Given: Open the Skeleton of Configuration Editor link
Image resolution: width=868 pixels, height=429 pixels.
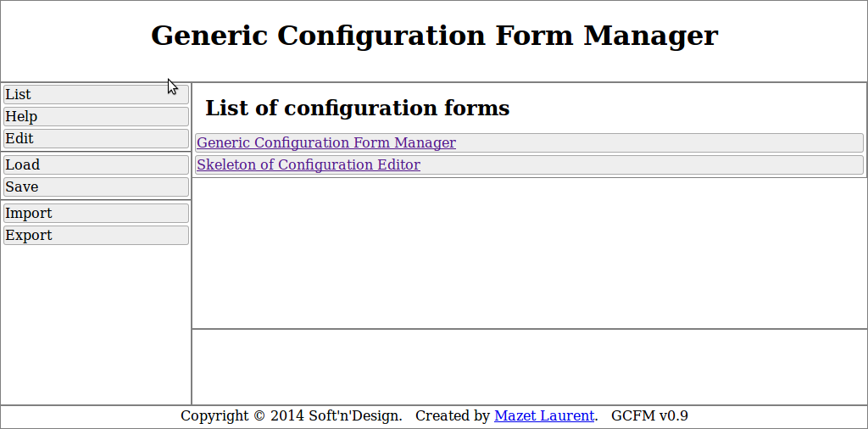Looking at the screenshot, I should click(308, 164).
